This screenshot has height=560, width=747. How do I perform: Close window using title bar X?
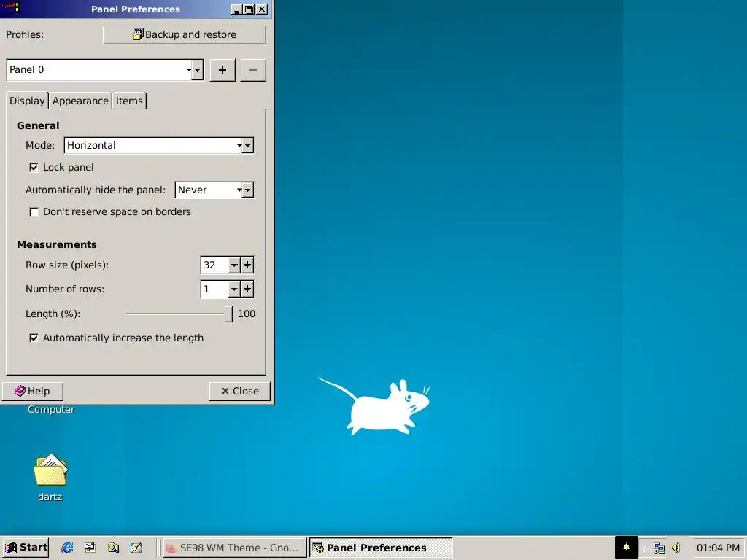pyautogui.click(x=262, y=9)
